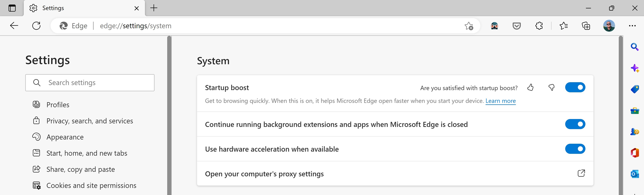
Task: Click the Learn more link
Action: coord(500,101)
